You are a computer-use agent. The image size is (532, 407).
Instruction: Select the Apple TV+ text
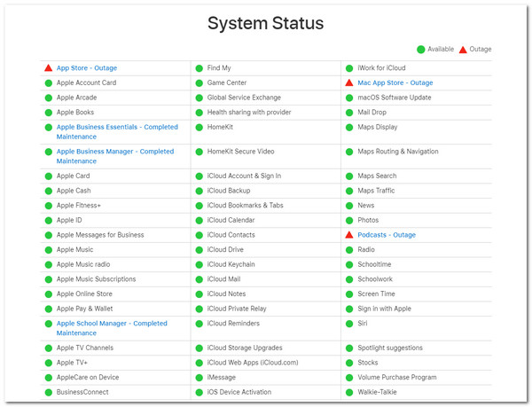click(x=72, y=363)
